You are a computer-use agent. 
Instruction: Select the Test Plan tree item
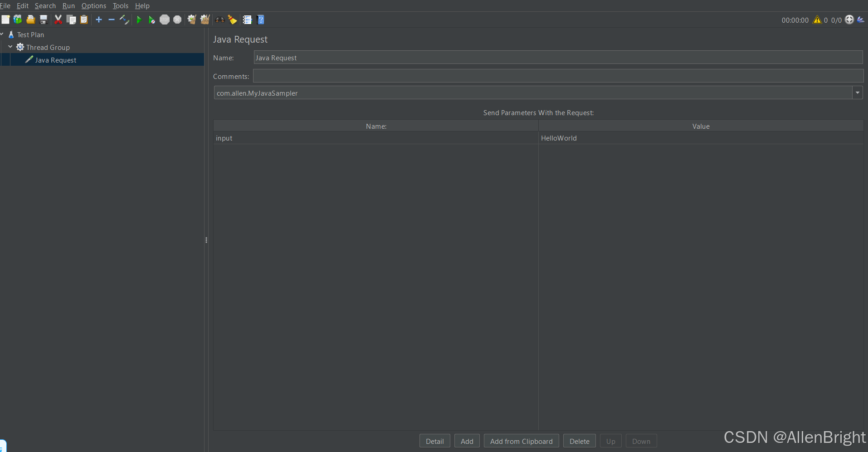pyautogui.click(x=30, y=34)
